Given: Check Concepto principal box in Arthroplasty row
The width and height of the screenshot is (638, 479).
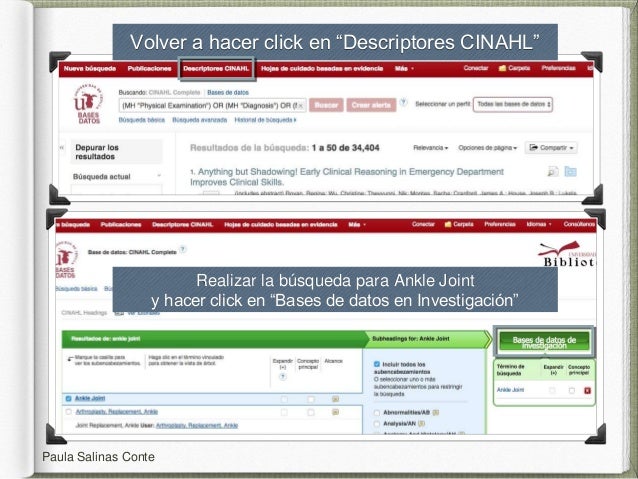Looking at the screenshot, I should click(x=311, y=412).
